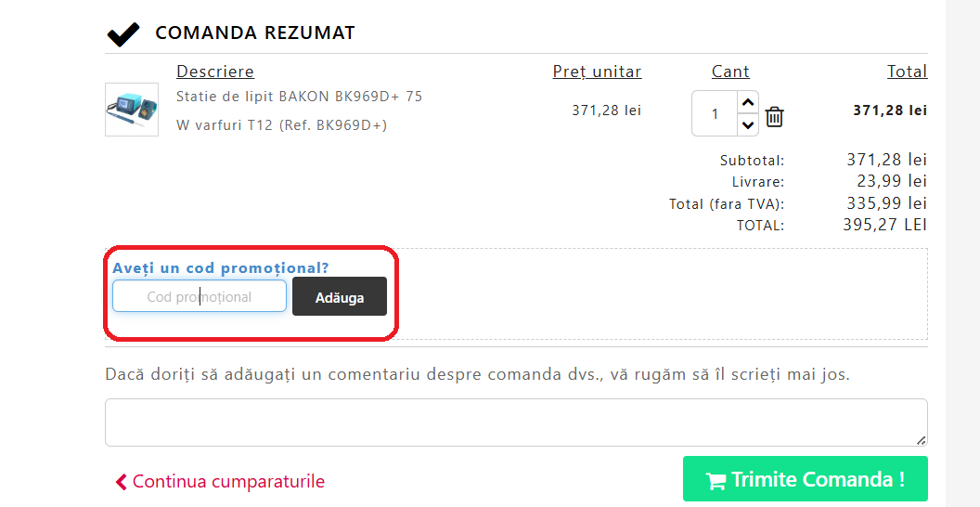This screenshot has height=507, width=980.
Task: Click the Cant column header
Action: coord(730,71)
